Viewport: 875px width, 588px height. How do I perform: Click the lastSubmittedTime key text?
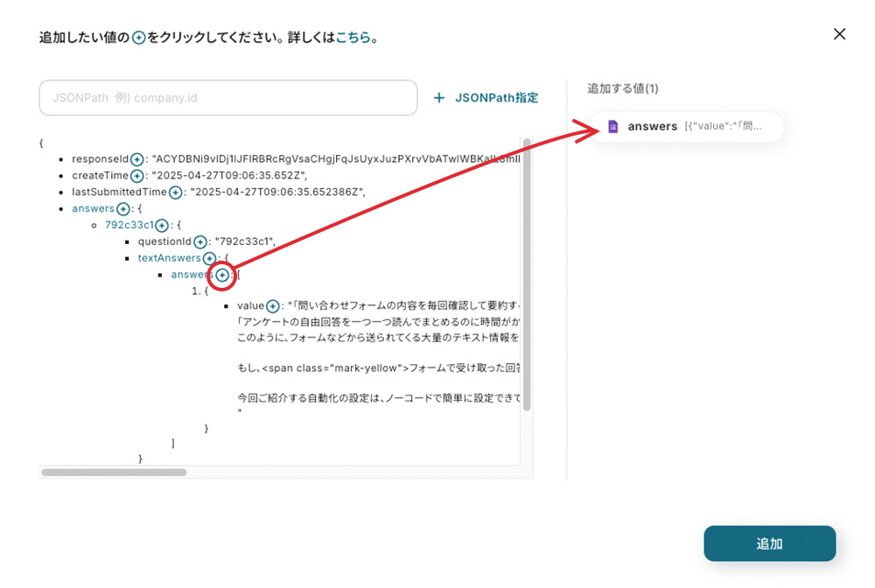pyautogui.click(x=119, y=192)
